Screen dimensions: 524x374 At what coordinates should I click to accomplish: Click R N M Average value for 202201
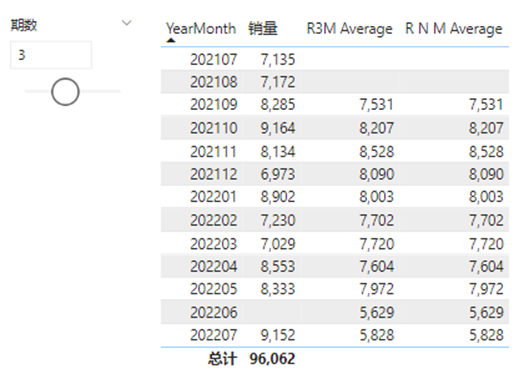(x=486, y=197)
